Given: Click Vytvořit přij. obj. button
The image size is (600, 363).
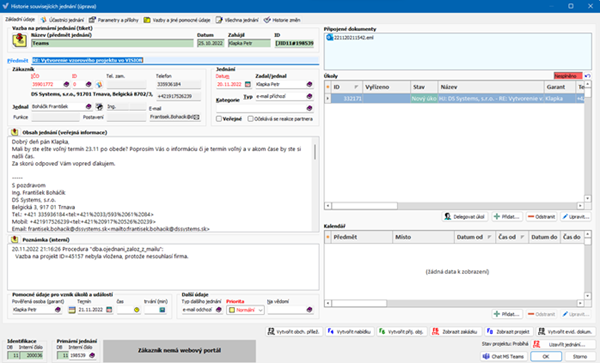Looking at the screenshot, I should [x=401, y=332].
